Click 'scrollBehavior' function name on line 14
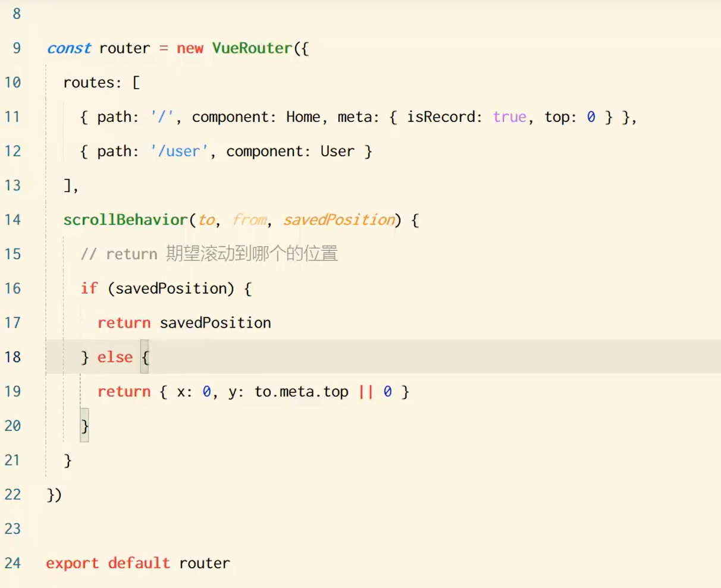 126,220
